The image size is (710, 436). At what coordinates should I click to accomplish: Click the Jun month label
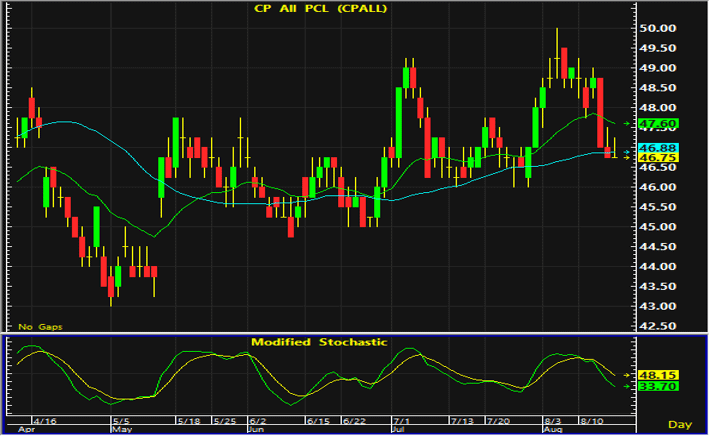(x=256, y=429)
